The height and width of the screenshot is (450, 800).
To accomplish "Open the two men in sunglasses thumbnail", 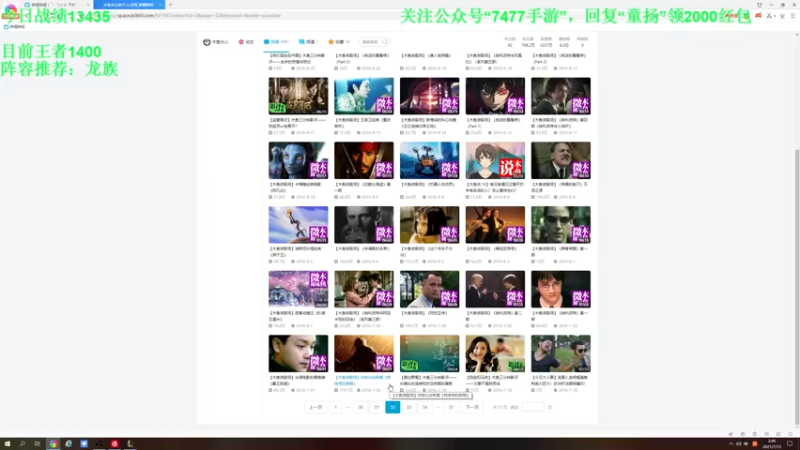I will (561, 354).
